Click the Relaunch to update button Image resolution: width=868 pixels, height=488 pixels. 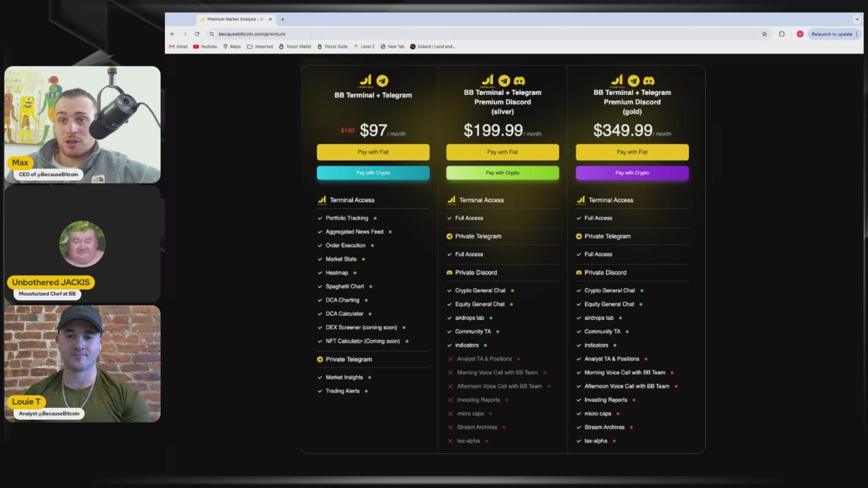834,34
